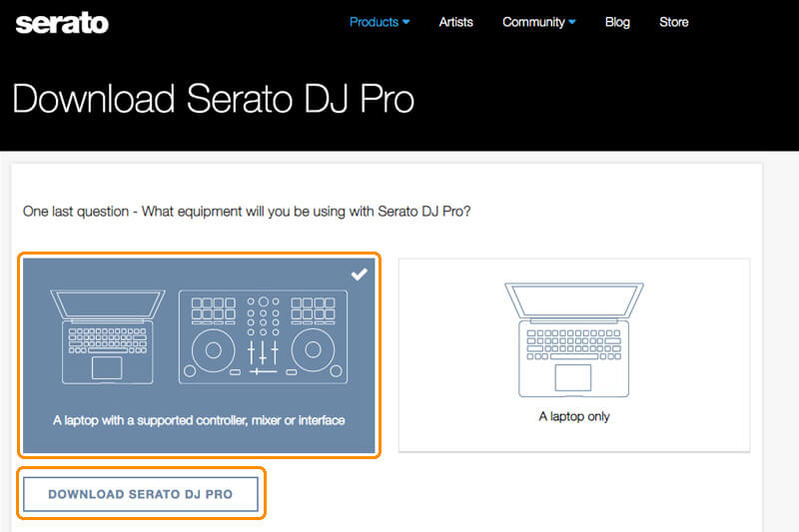Expand the Community dropdown arrow

click(x=571, y=22)
